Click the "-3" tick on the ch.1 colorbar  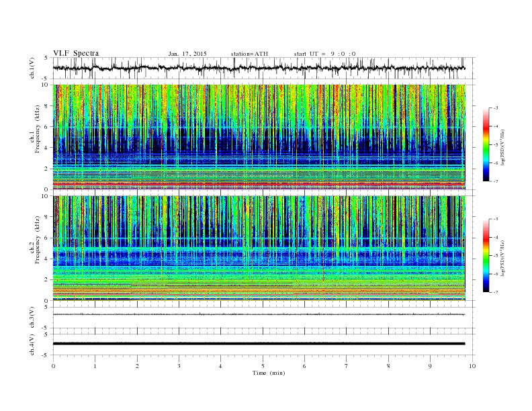coord(496,108)
